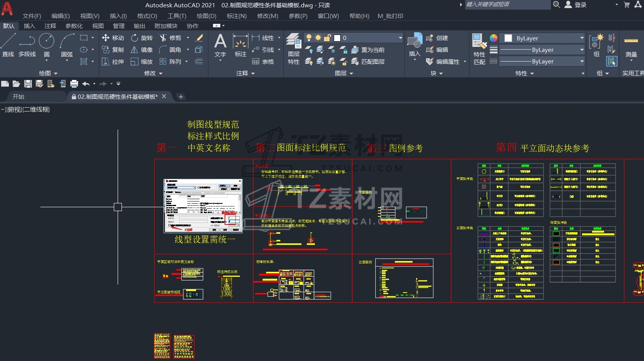Viewport: 644px width, 361px height.
Task: Select the Line (直线) drawing tool
Action: (x=8, y=45)
